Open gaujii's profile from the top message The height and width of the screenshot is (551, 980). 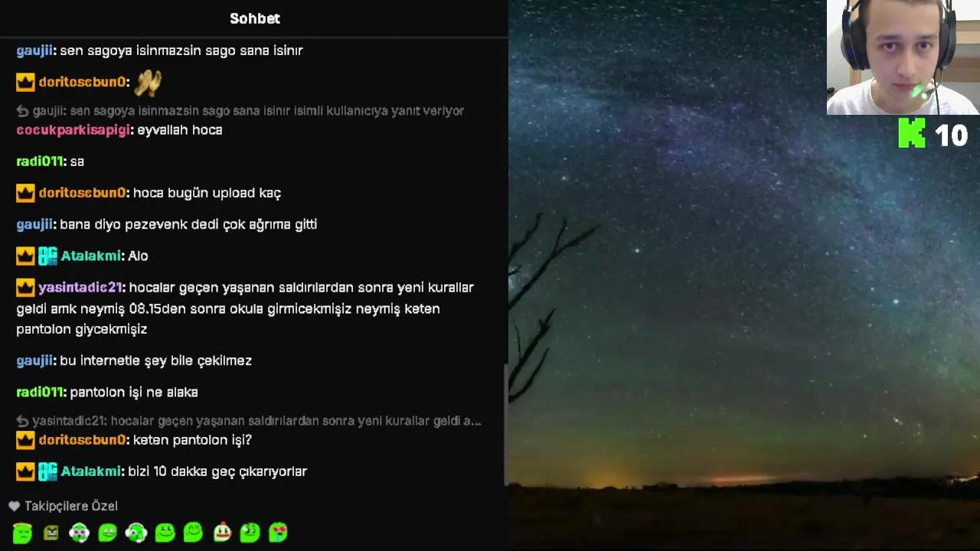[x=34, y=51]
